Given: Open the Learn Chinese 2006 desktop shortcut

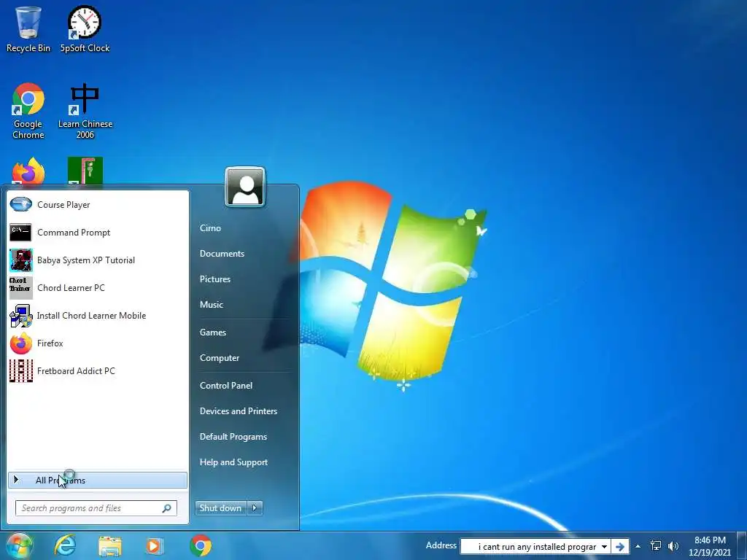Looking at the screenshot, I should [85, 111].
